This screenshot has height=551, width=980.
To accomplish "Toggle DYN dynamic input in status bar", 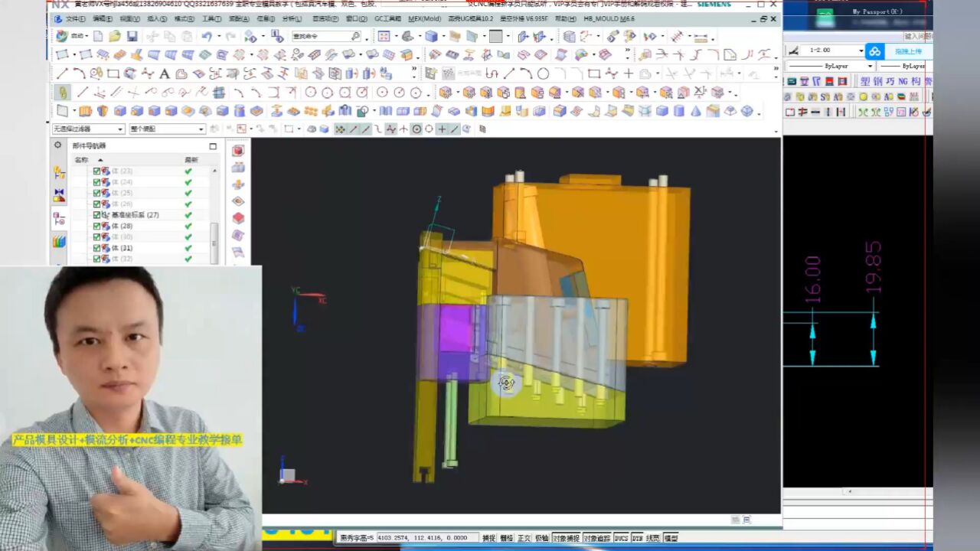I will pos(637,538).
